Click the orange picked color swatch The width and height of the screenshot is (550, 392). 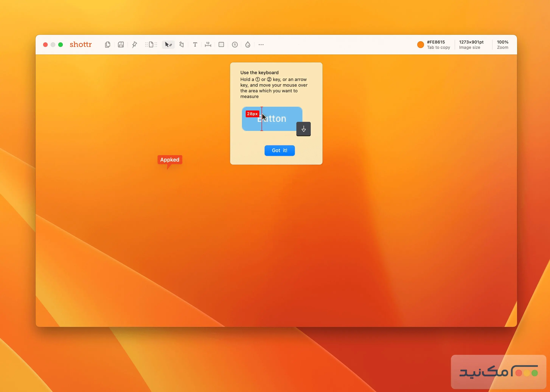[420, 45]
